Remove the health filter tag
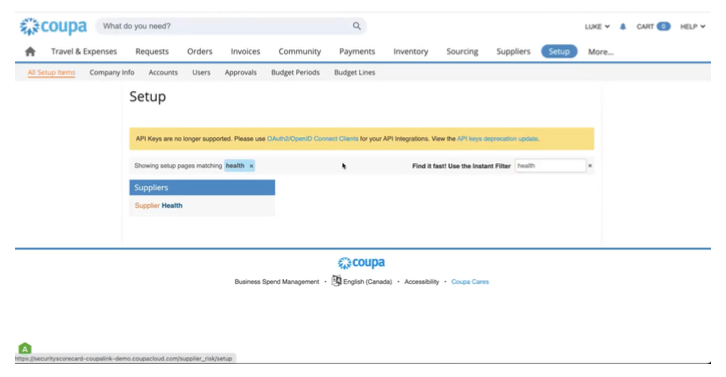Image resolution: width=726 pixels, height=377 pixels. [251, 166]
